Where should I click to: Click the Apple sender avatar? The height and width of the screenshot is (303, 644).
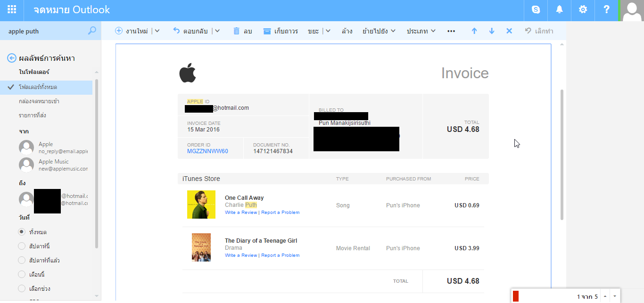coord(26,147)
